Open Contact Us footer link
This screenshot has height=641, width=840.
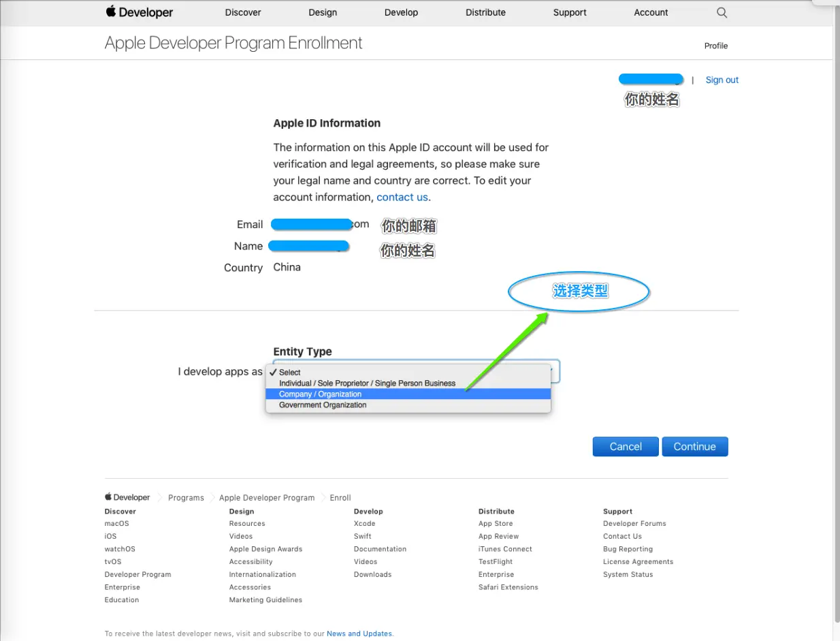(x=622, y=536)
